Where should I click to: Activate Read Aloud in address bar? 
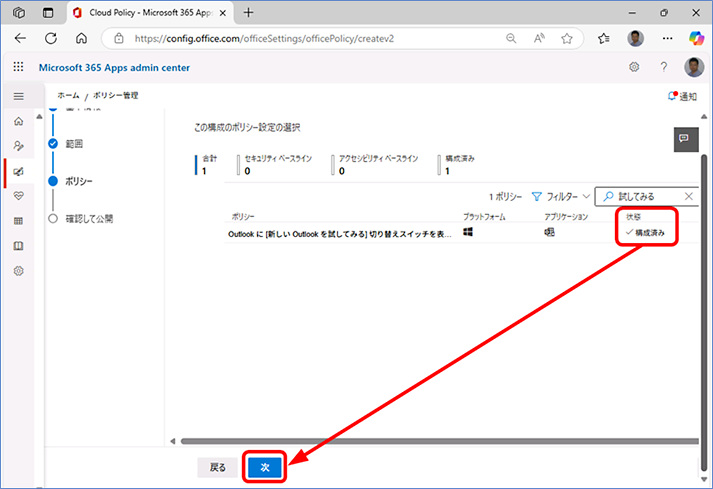[539, 39]
